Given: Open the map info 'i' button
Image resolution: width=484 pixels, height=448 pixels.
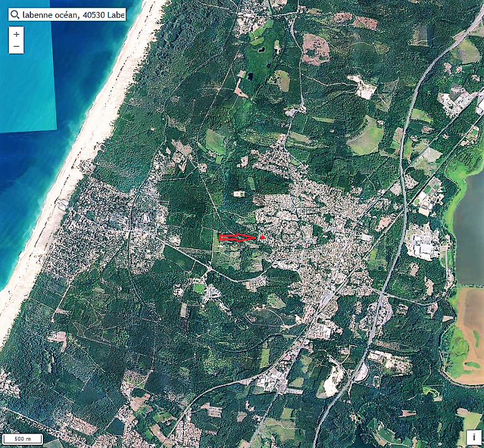Looking at the screenshot, I should click(474, 437).
